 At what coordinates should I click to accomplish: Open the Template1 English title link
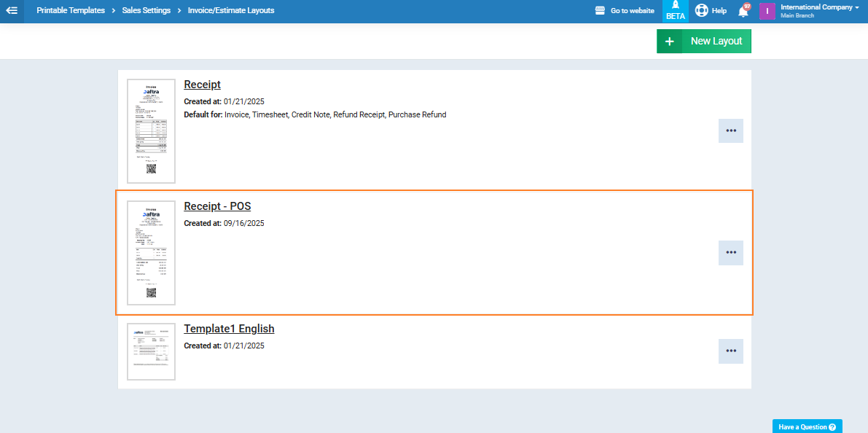pos(229,329)
